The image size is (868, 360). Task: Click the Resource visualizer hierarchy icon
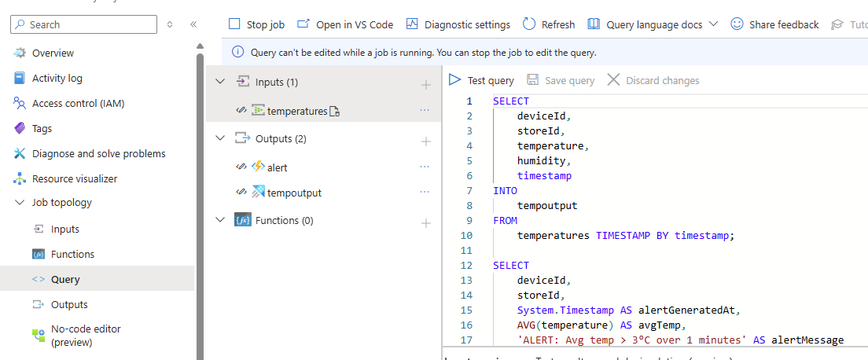point(20,179)
